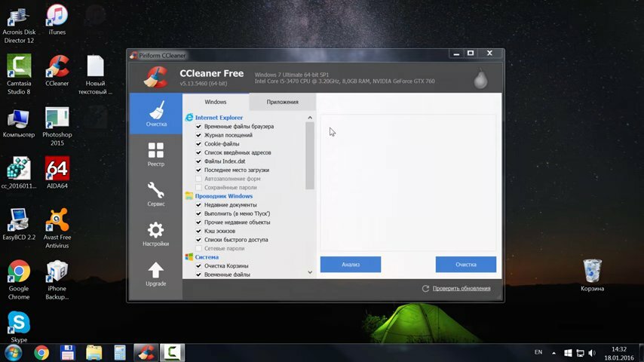Select Skype desktop shortcut

(19, 327)
